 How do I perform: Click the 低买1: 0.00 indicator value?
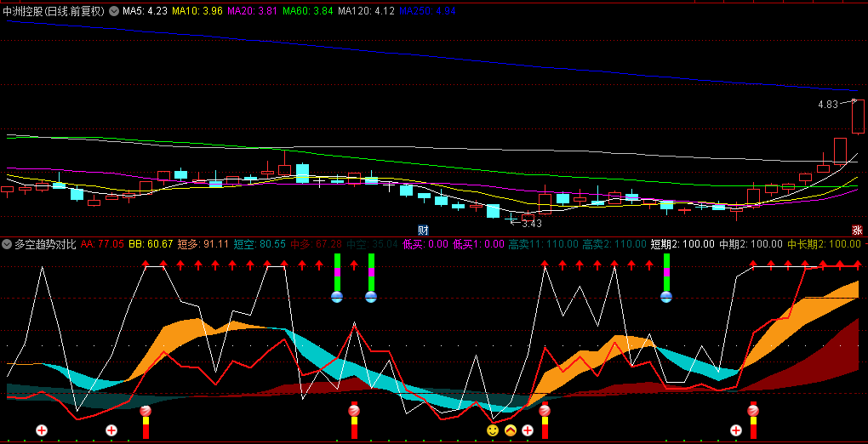[479, 244]
